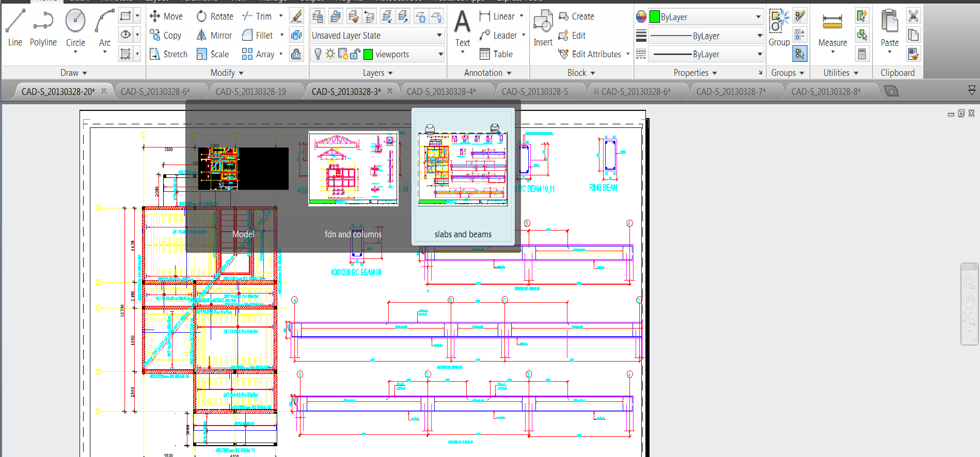Image resolution: width=980 pixels, height=457 pixels.
Task: Click the Rotate command button
Action: 215,17
